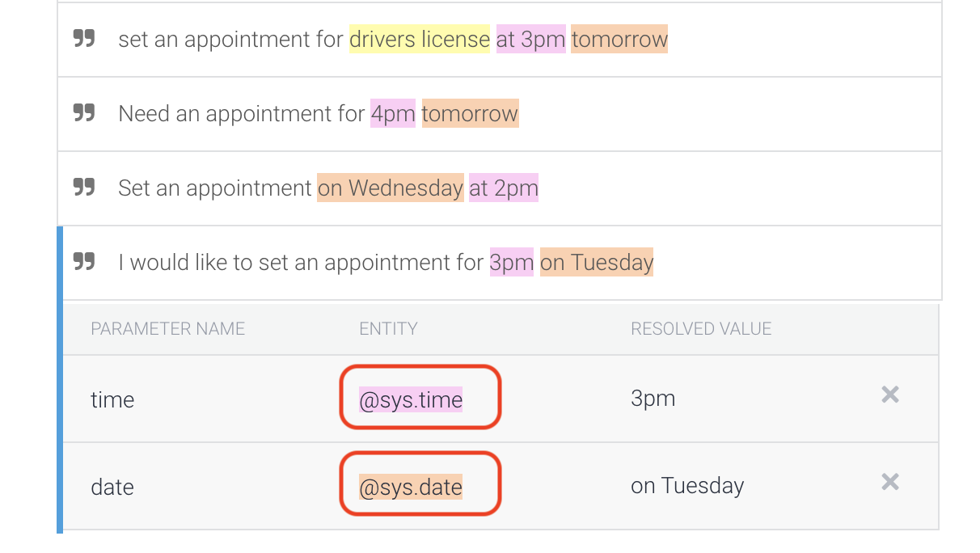Remove the time parameter row
This screenshot has height=553, width=980.
[889, 395]
